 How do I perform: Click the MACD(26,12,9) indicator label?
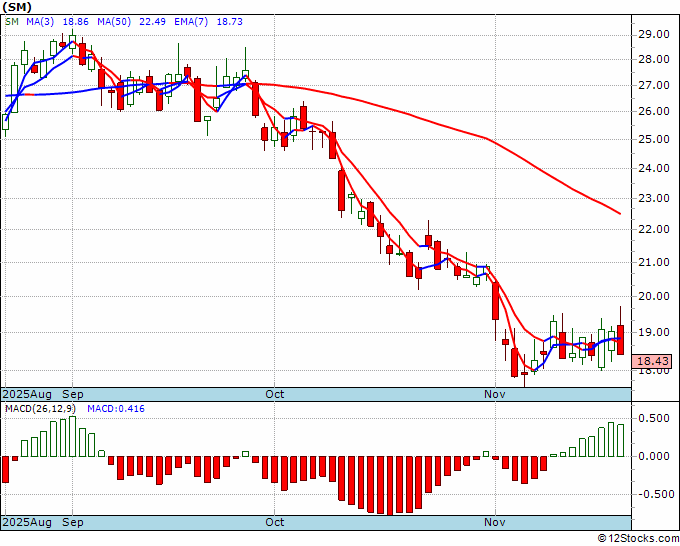[x=40, y=409]
